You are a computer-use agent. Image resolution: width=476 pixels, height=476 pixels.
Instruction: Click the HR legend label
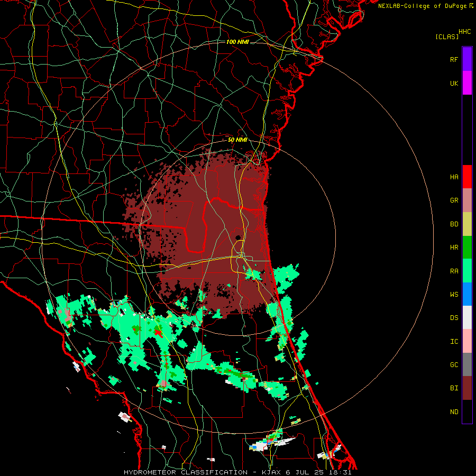(x=454, y=248)
